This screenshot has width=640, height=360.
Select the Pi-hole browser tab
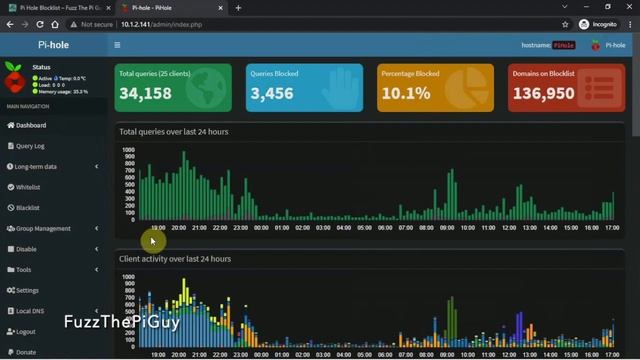(171, 8)
